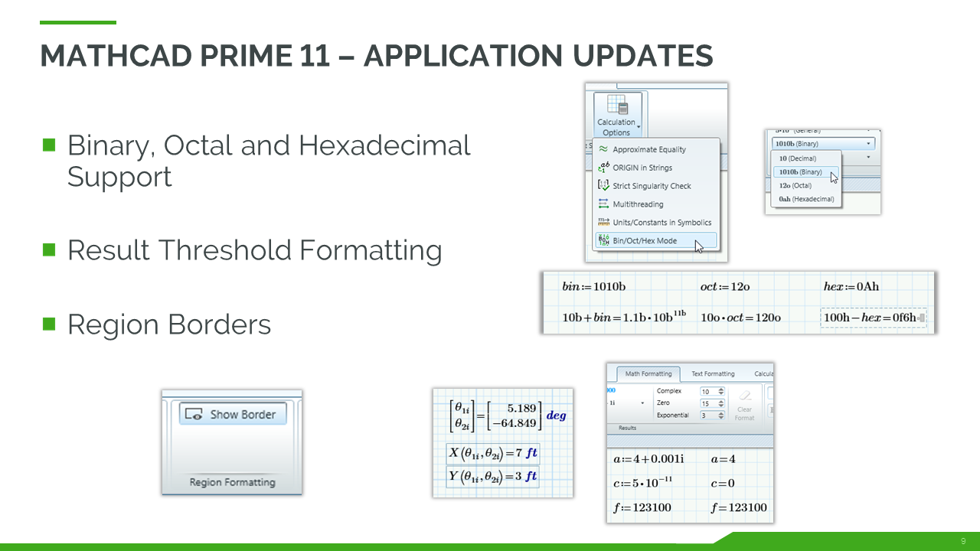Click slide page number 9
The width and height of the screenshot is (980, 551).
(x=963, y=540)
